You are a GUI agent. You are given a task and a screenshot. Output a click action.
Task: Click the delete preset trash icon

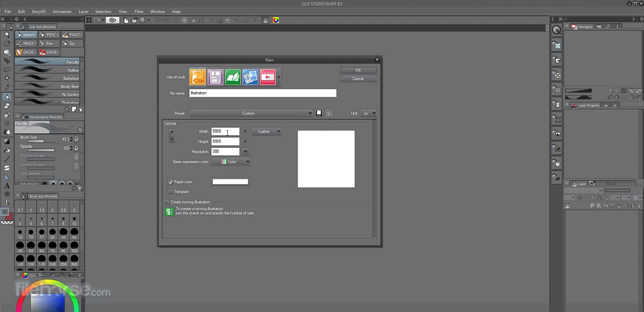pos(328,113)
